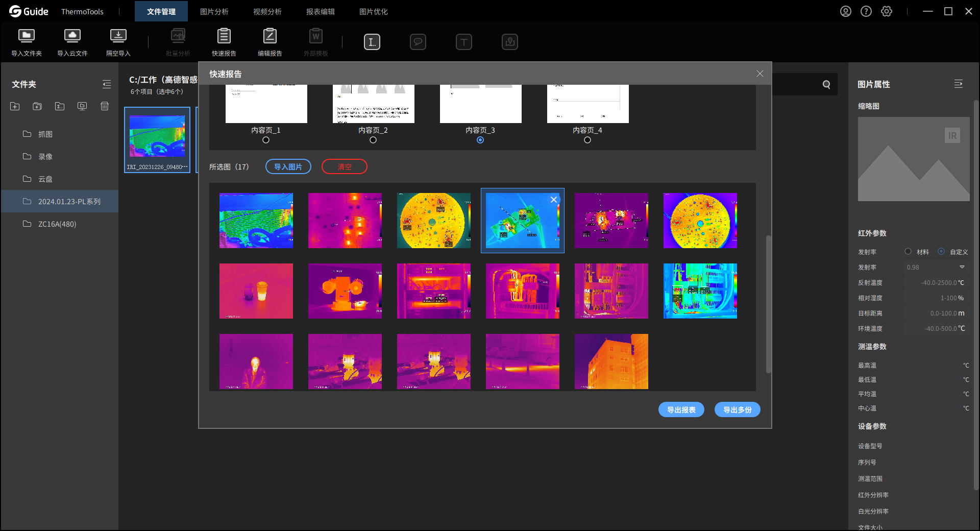Select the two cups thermal thumbnail
Screen dimensions: 980x531
(256, 291)
